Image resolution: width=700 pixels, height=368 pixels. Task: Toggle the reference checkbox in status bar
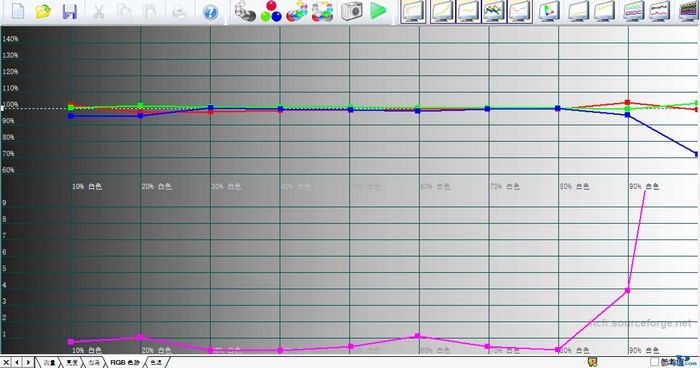654,362
